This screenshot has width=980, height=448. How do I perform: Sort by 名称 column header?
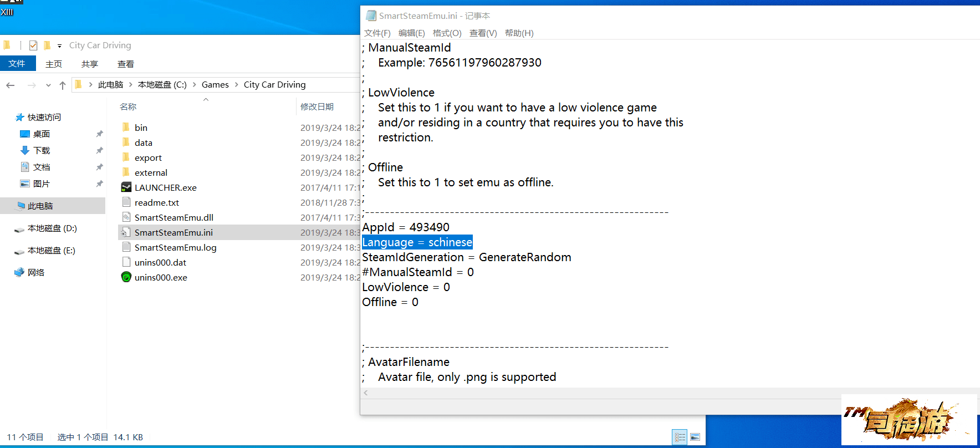click(x=128, y=106)
